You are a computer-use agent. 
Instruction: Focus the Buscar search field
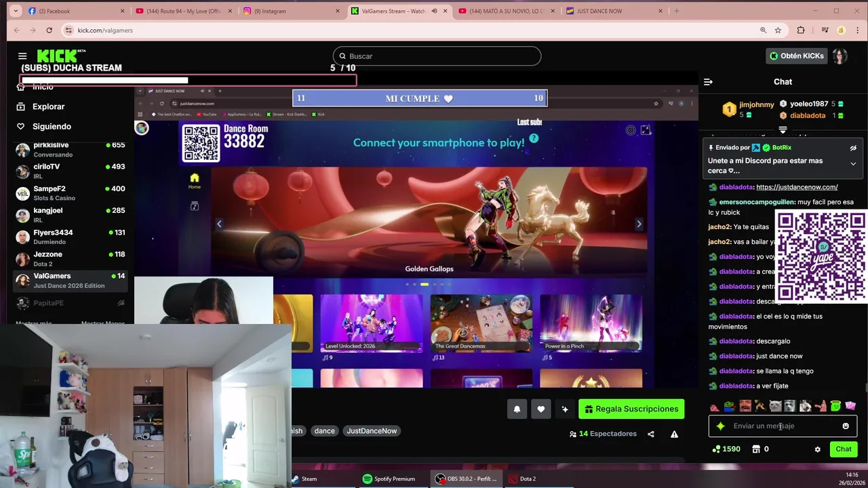pyautogui.click(x=437, y=56)
